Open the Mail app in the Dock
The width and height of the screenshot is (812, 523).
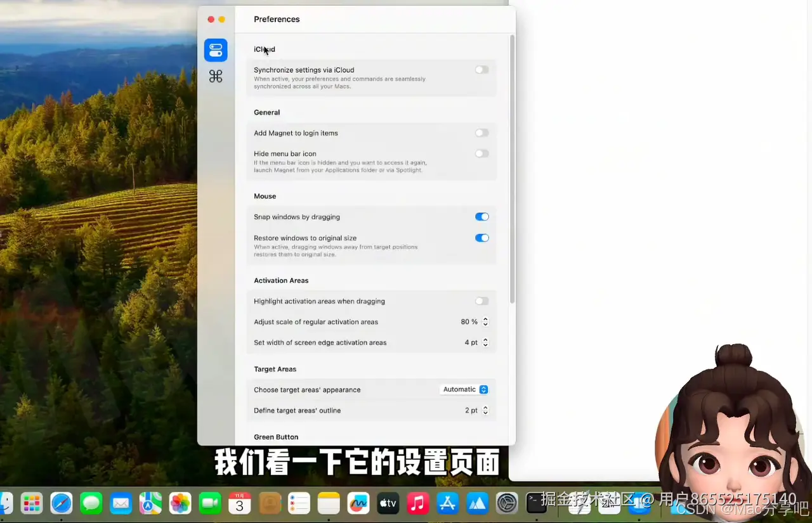click(x=121, y=503)
